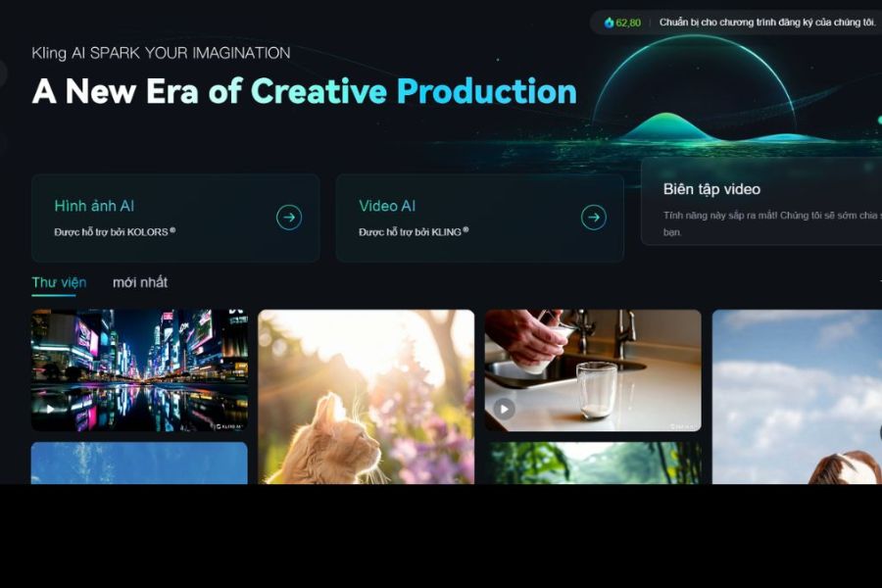Screen dimensions: 882x588
Task: Open the Hình ảnh AI card
Action: click(x=175, y=218)
